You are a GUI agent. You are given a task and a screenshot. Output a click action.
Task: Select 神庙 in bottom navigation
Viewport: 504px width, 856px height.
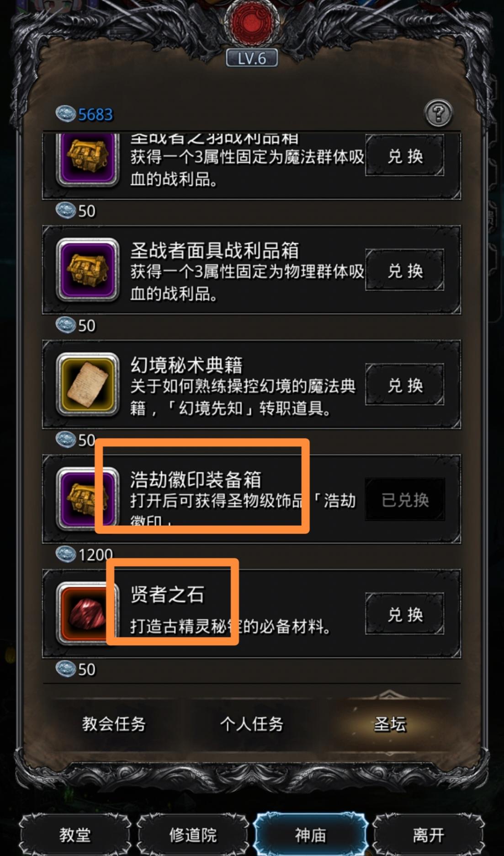pyautogui.click(x=311, y=835)
